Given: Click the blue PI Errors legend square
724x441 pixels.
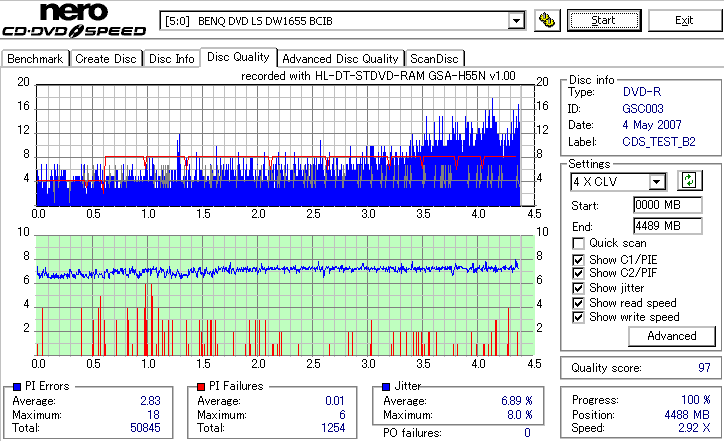Looking at the screenshot, I should tap(18, 387).
